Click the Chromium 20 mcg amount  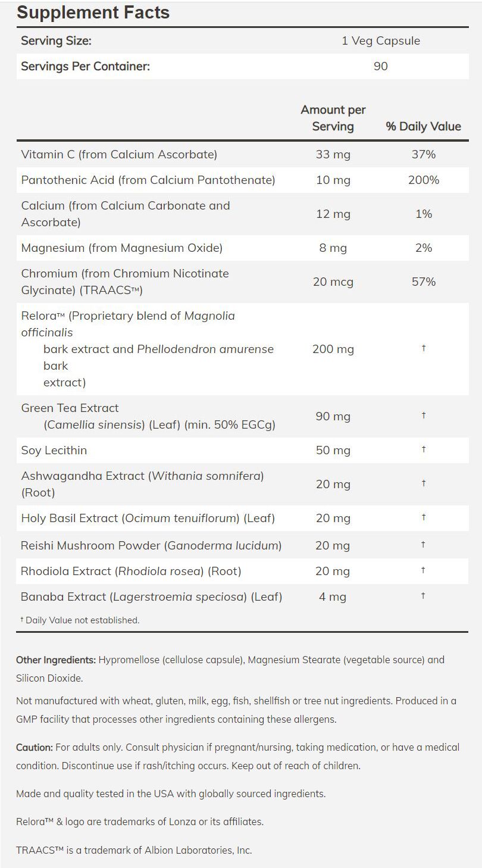[x=333, y=282]
